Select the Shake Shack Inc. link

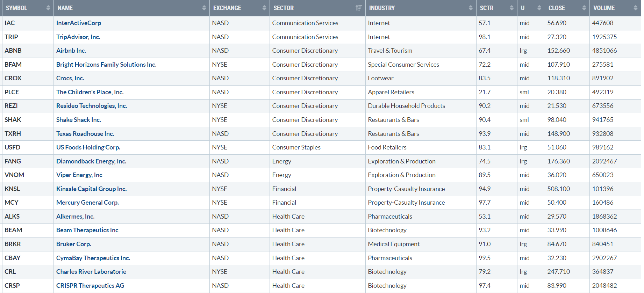coord(79,120)
